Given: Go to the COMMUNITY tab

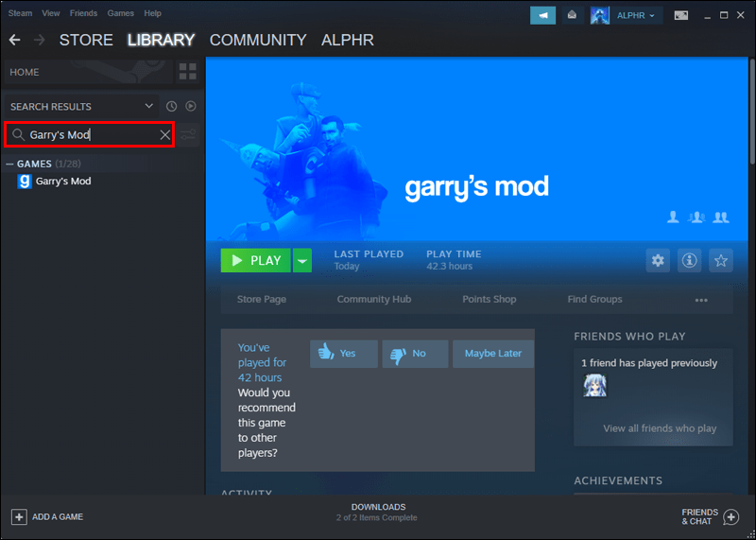Looking at the screenshot, I should (x=258, y=40).
